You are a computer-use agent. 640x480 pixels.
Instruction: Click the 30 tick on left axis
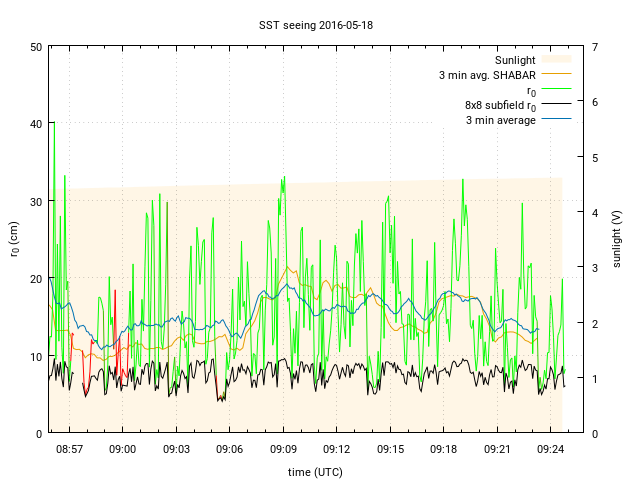(x=35, y=202)
